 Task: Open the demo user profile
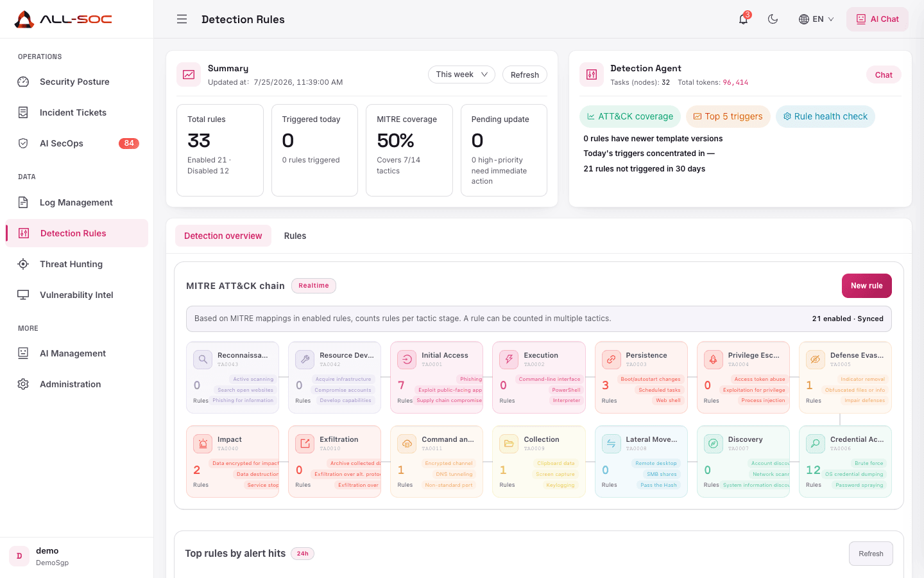pyautogui.click(x=77, y=556)
